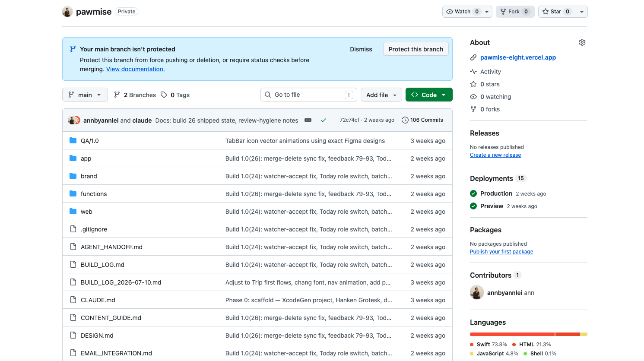Click the .gitignore file icon
Image resolution: width=644 pixels, height=361 pixels.
click(73, 229)
